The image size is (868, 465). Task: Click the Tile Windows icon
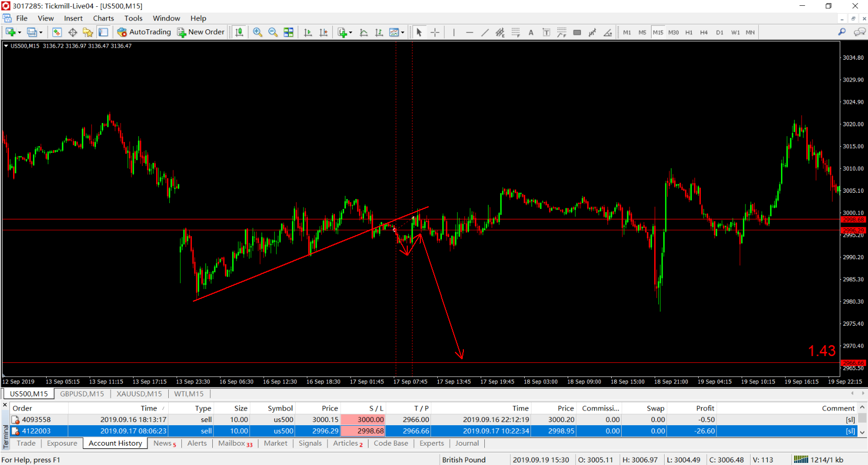(x=288, y=32)
